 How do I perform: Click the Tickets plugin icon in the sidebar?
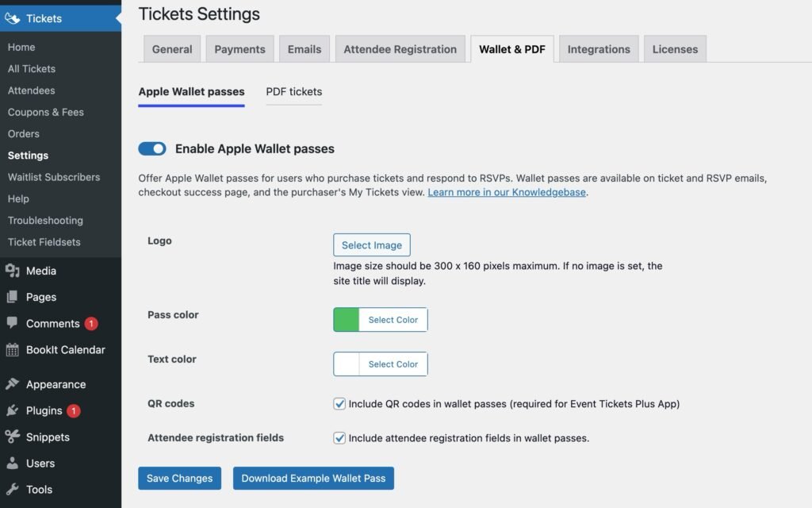(x=12, y=17)
